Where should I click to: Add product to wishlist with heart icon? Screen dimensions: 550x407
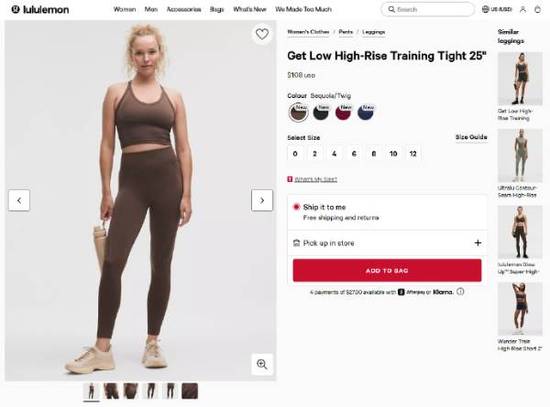point(262,34)
